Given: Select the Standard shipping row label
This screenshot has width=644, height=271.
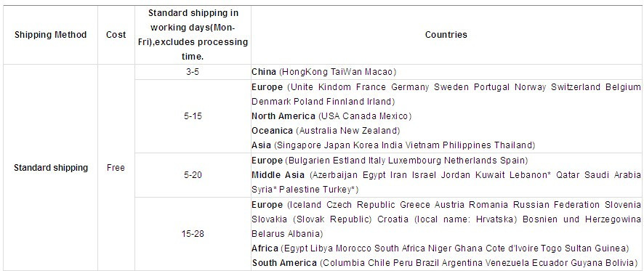Looking at the screenshot, I should 51,168.
